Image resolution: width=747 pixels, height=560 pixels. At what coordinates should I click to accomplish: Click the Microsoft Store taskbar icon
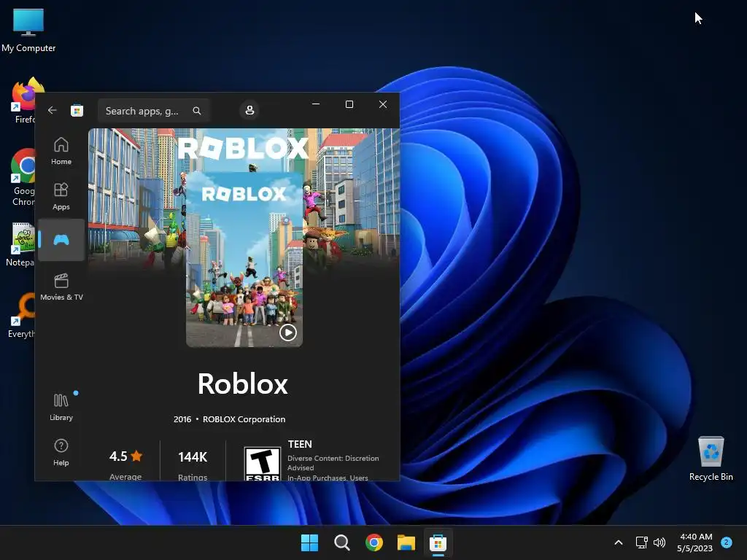click(438, 542)
